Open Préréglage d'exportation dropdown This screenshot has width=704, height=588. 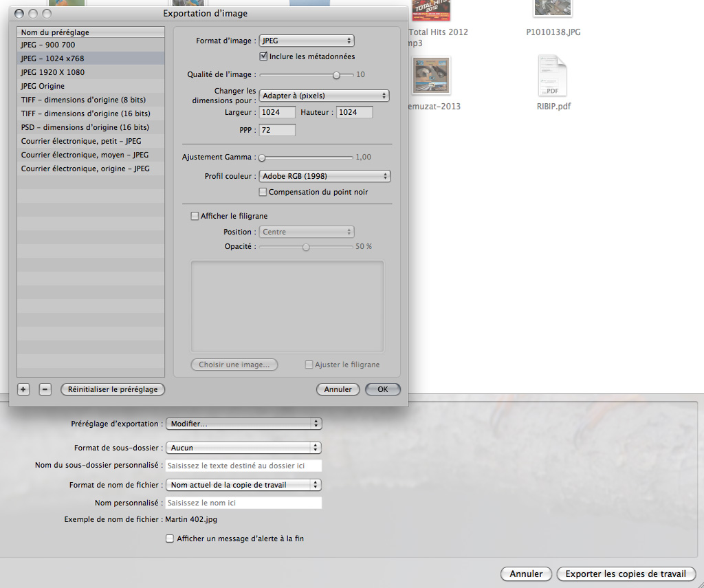[243, 424]
